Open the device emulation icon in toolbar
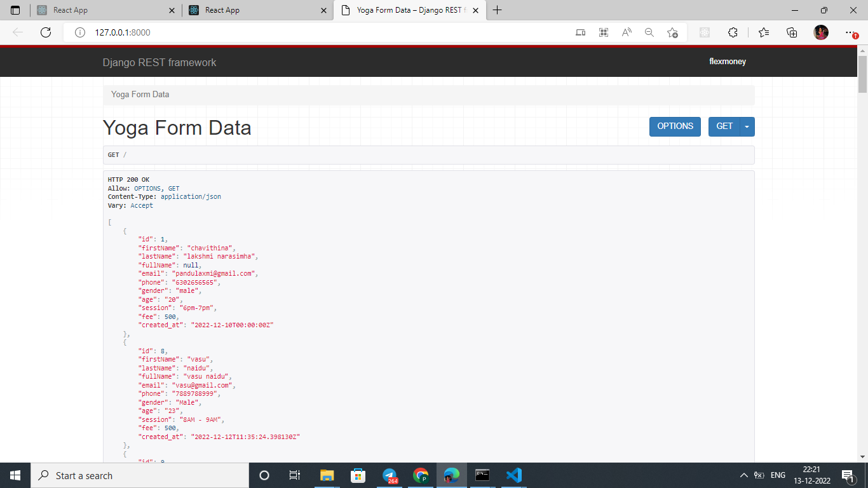The image size is (868, 488). click(x=580, y=32)
